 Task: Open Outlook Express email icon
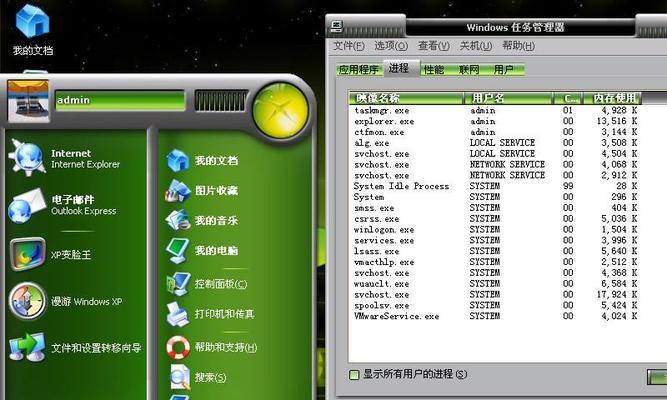[x=27, y=206]
